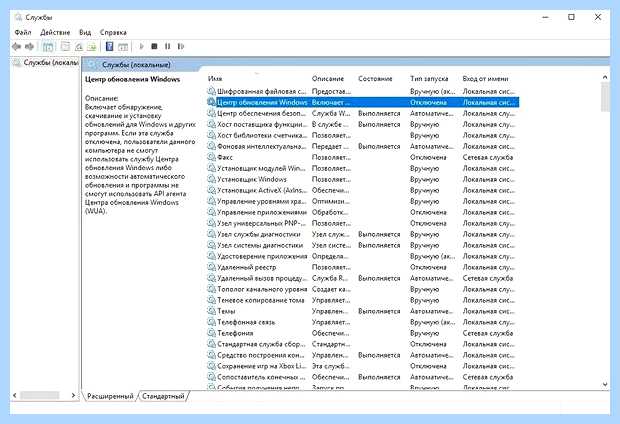Select the Сопоставитель конечных service
Image resolution: width=620 pixels, height=424 pixels.
coord(363,377)
